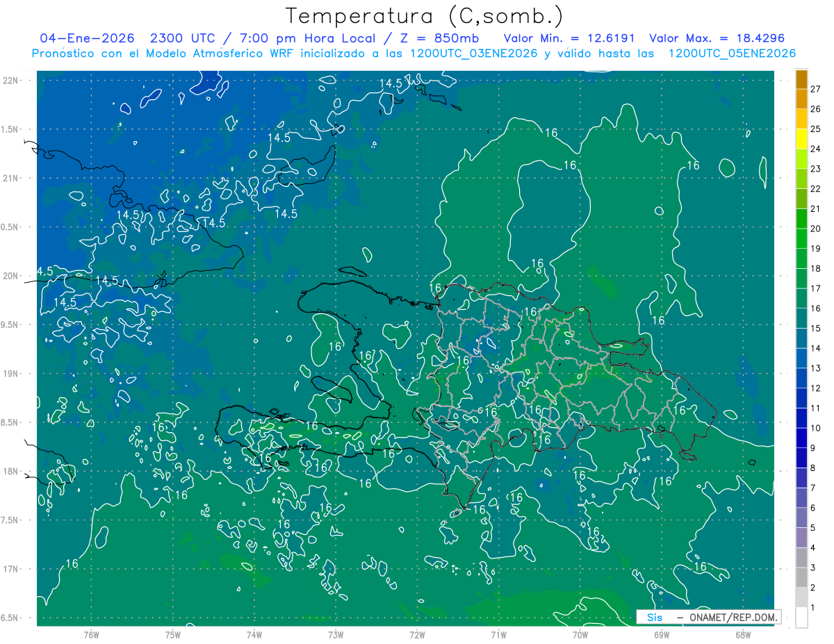Click the "69W" longitude axis label

662,635
